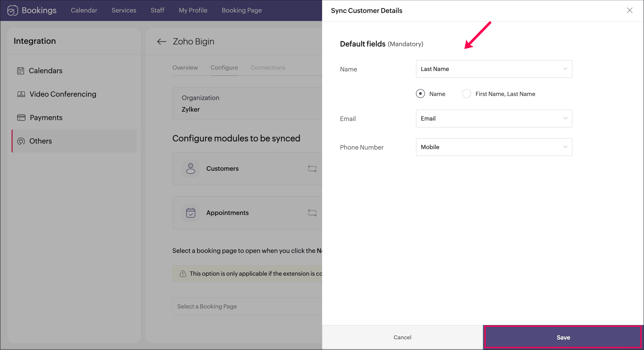Click the Customers sync arrows icon
This screenshot has height=350, width=644.
312,169
